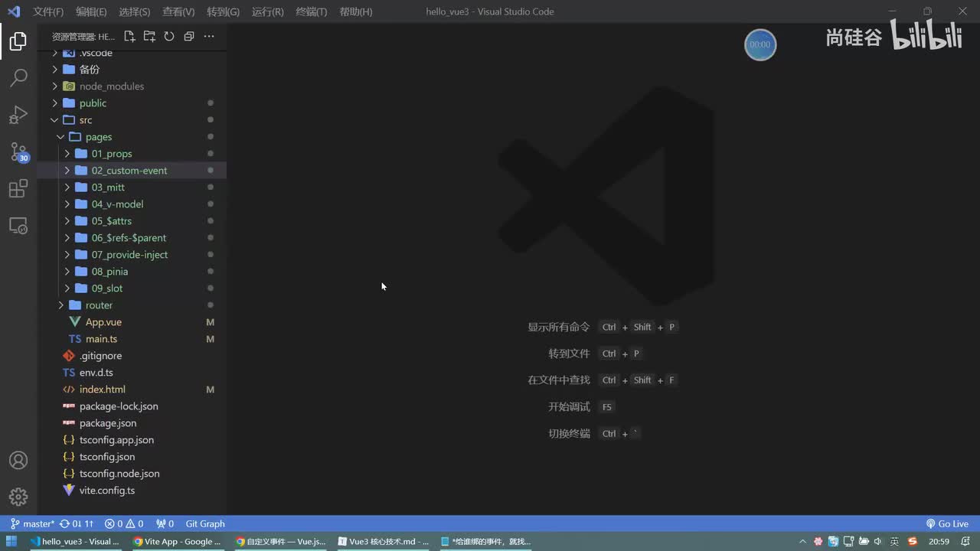Open the 编辑(E) menu
This screenshot has height=551, width=980.
tap(91, 11)
